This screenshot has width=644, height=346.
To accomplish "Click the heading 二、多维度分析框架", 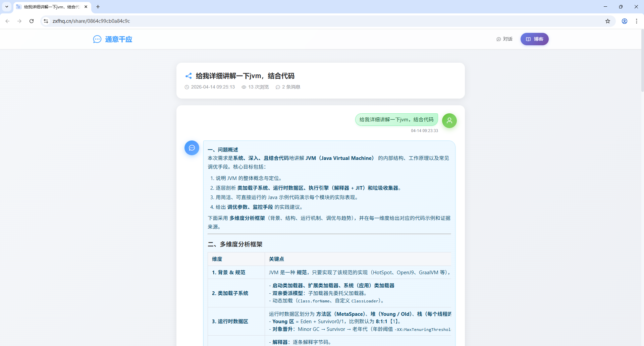I will click(x=235, y=244).
